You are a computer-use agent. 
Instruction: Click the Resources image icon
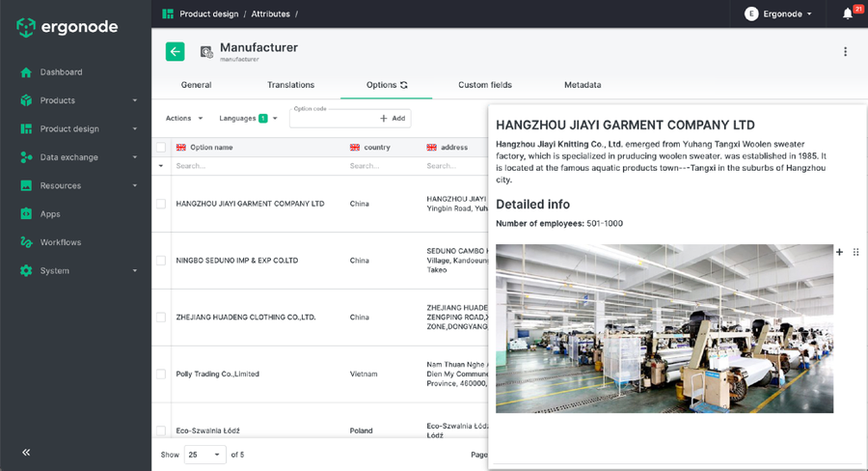click(x=26, y=185)
